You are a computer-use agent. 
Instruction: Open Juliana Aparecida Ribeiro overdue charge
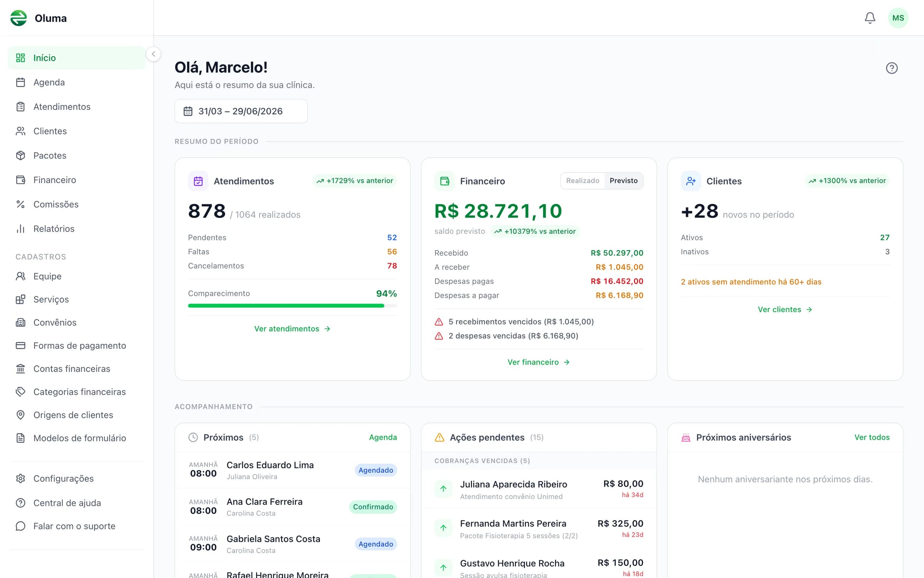(x=539, y=489)
